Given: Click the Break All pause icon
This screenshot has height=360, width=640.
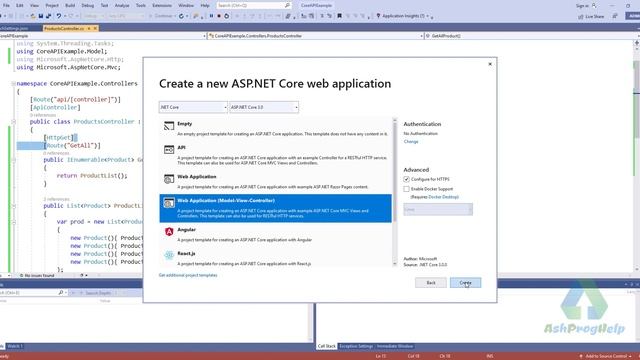Looking at the screenshot, I should (x=211, y=16).
